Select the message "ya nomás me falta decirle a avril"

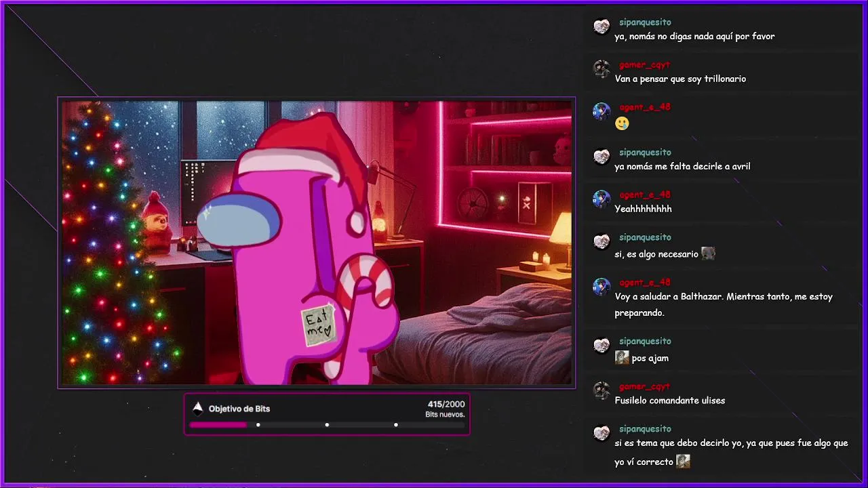coord(682,167)
